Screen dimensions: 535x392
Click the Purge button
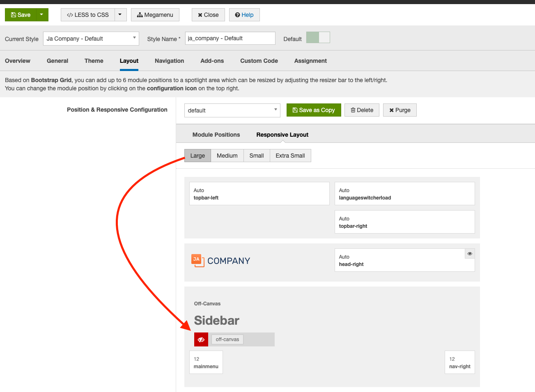tap(400, 110)
